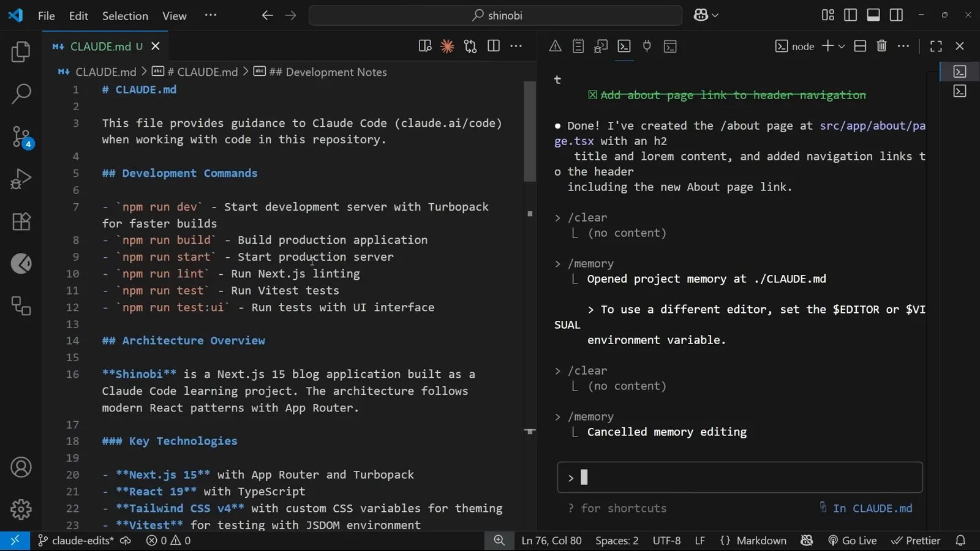This screenshot has width=980, height=551.
Task: Select the second terminal in side list
Action: (x=960, y=91)
